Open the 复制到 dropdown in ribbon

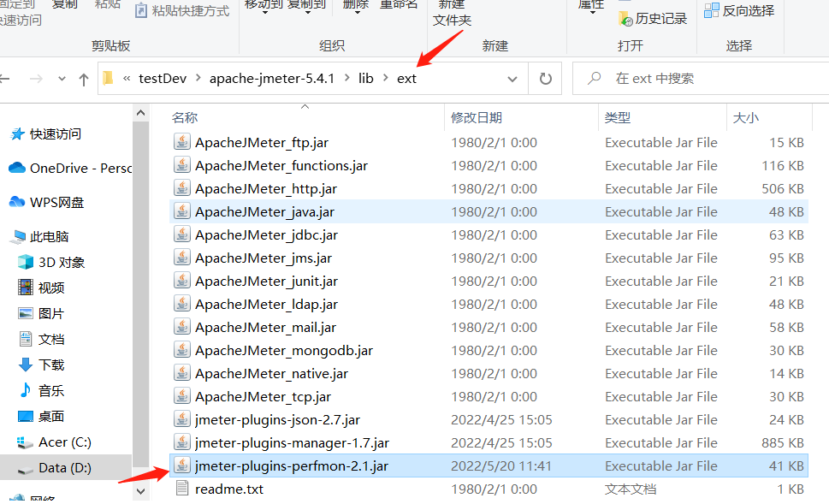307,12
